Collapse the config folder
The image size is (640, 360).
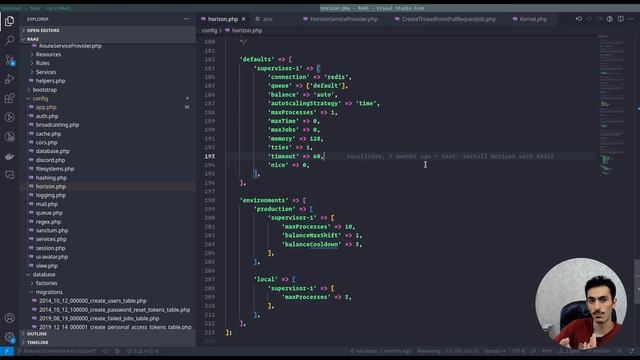pos(40,98)
